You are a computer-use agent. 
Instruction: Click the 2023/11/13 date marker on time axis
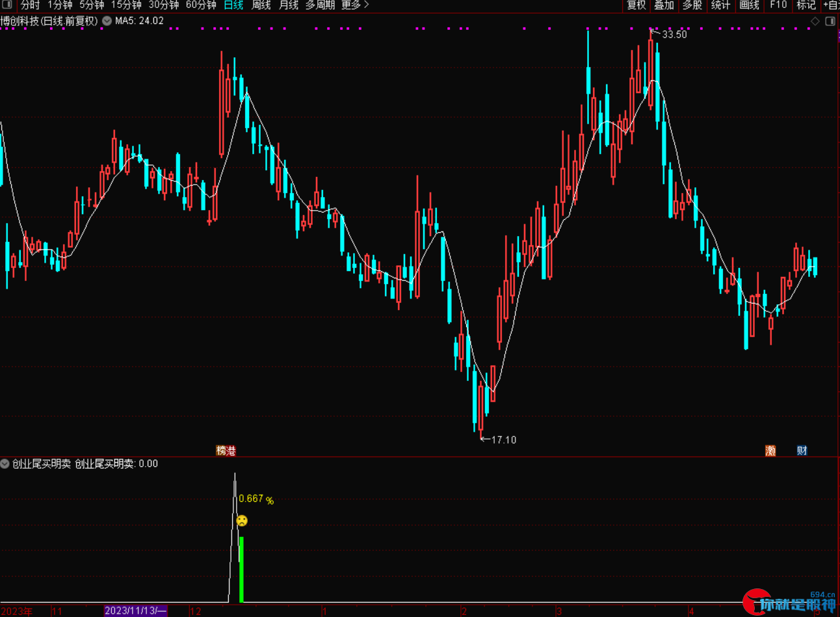(x=136, y=611)
